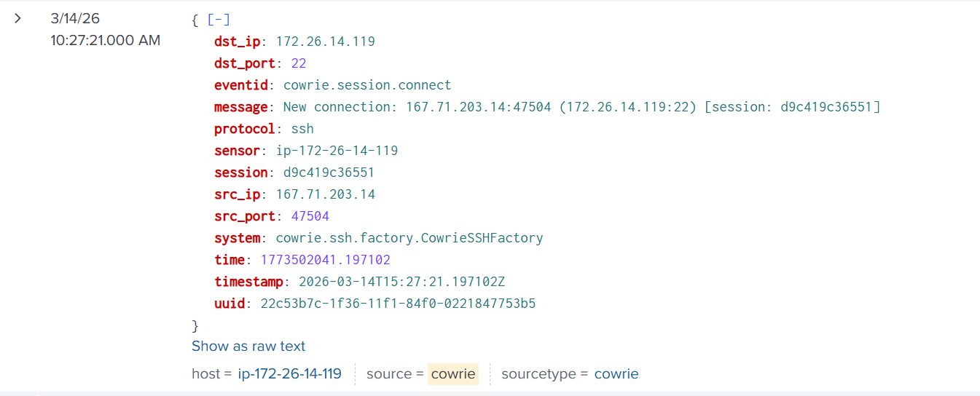Click system value CowrieSSHFactory
Screen dimensions: 980x396
(x=409, y=238)
